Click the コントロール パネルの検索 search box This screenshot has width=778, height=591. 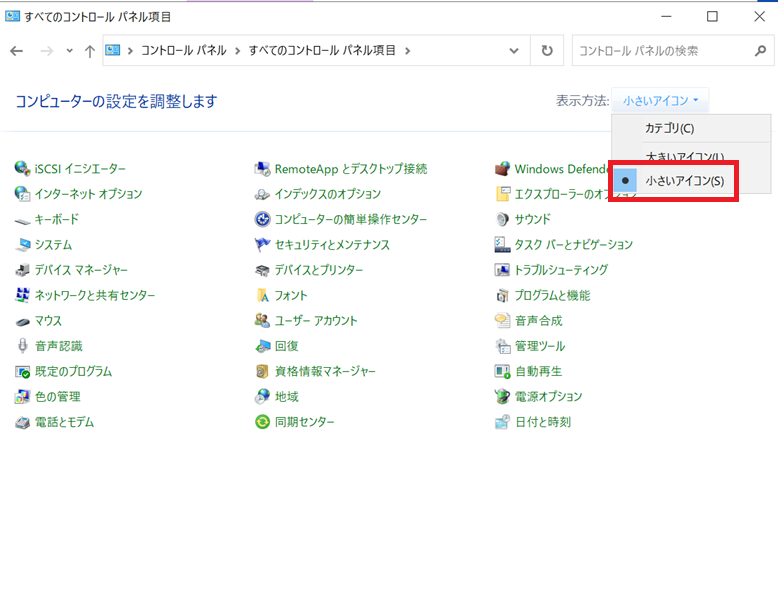662,51
